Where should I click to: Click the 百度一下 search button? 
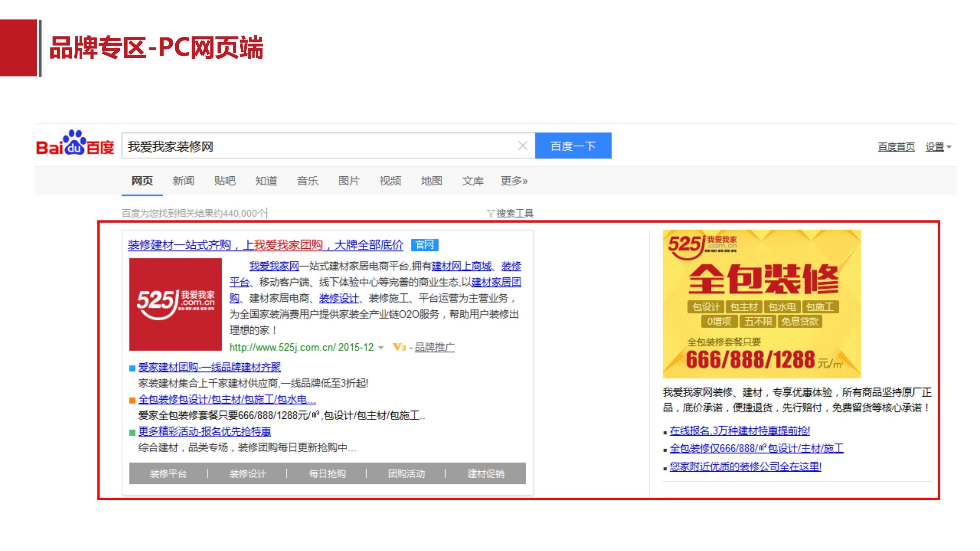pos(573,145)
